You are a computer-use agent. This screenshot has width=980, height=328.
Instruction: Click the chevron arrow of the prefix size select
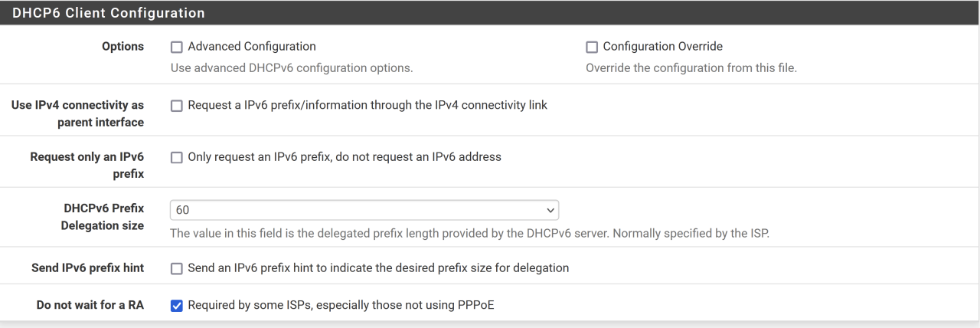549,210
